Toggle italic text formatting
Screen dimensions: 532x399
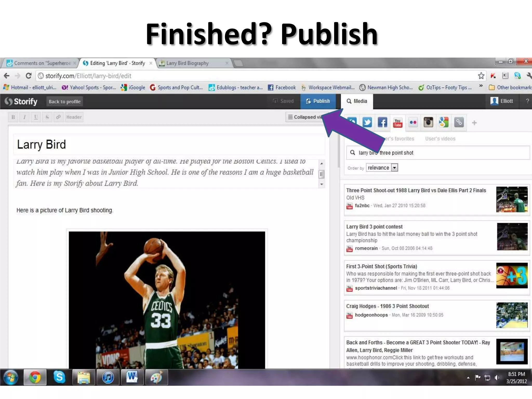tap(24, 117)
